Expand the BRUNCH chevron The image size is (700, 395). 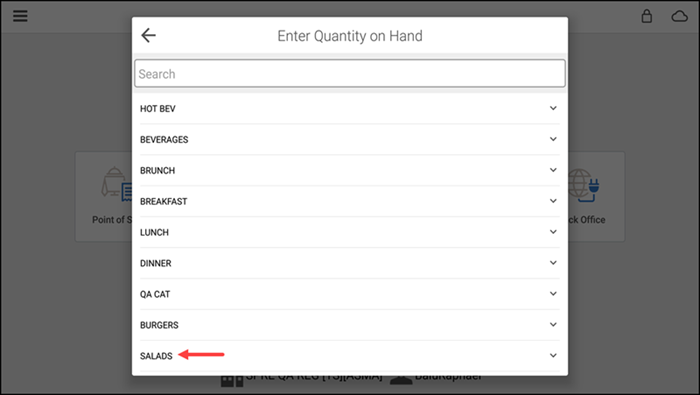553,170
